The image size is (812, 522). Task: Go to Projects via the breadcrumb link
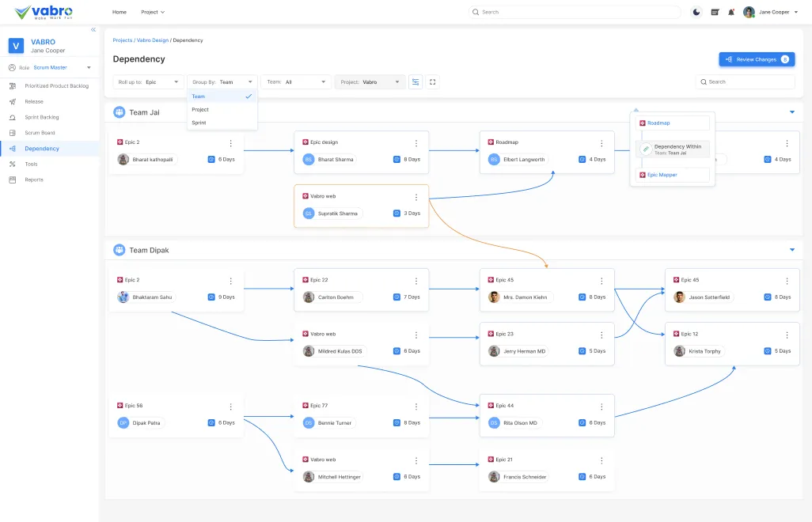tap(123, 40)
